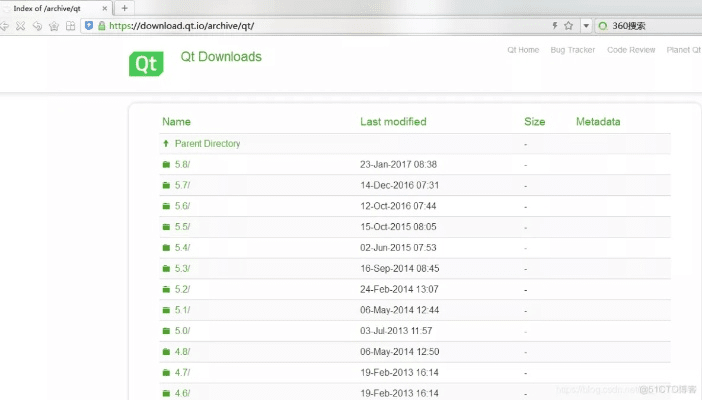Close the 'Index of /archive/qt' tab
Viewport: 702px width, 400px height.
pyautogui.click(x=105, y=8)
